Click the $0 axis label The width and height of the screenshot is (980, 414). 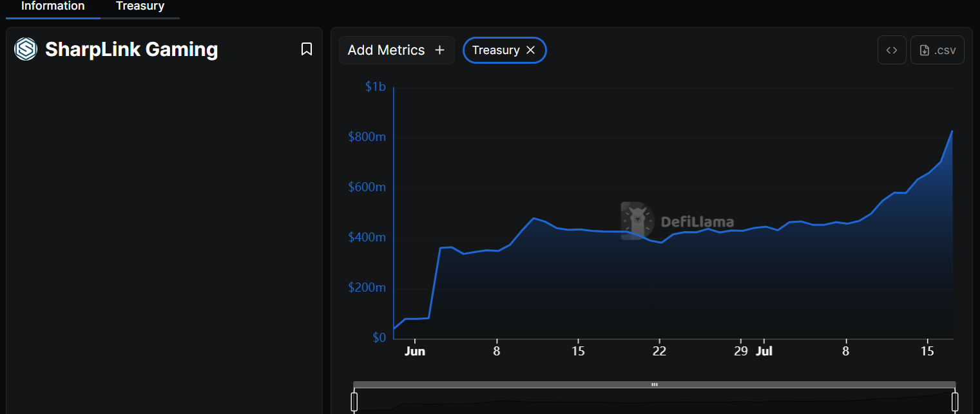(x=380, y=337)
